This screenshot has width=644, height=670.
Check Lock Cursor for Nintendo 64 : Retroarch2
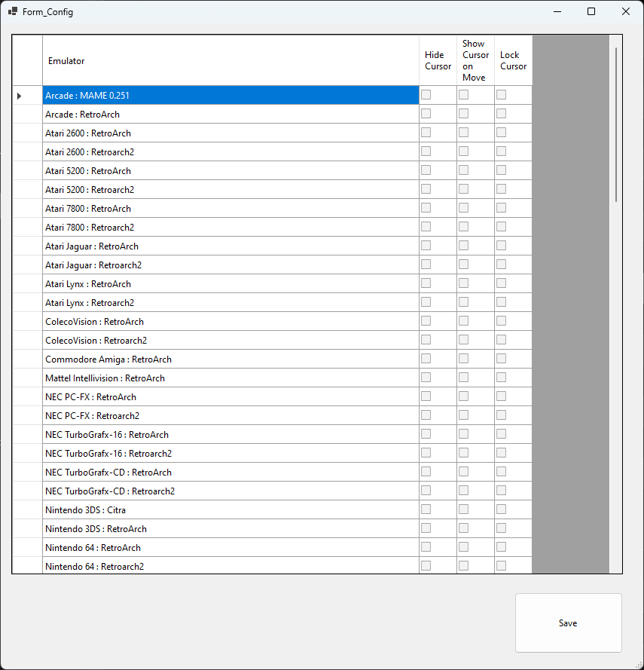tap(502, 566)
